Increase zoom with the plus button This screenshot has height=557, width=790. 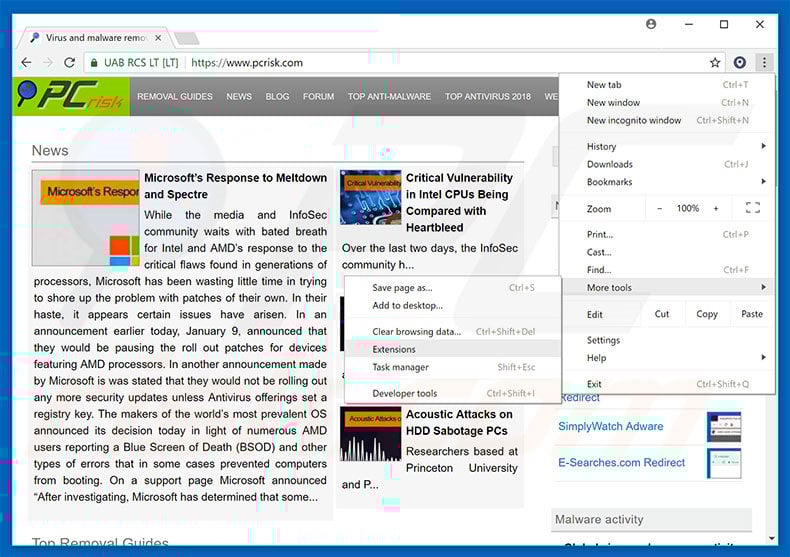(715, 208)
